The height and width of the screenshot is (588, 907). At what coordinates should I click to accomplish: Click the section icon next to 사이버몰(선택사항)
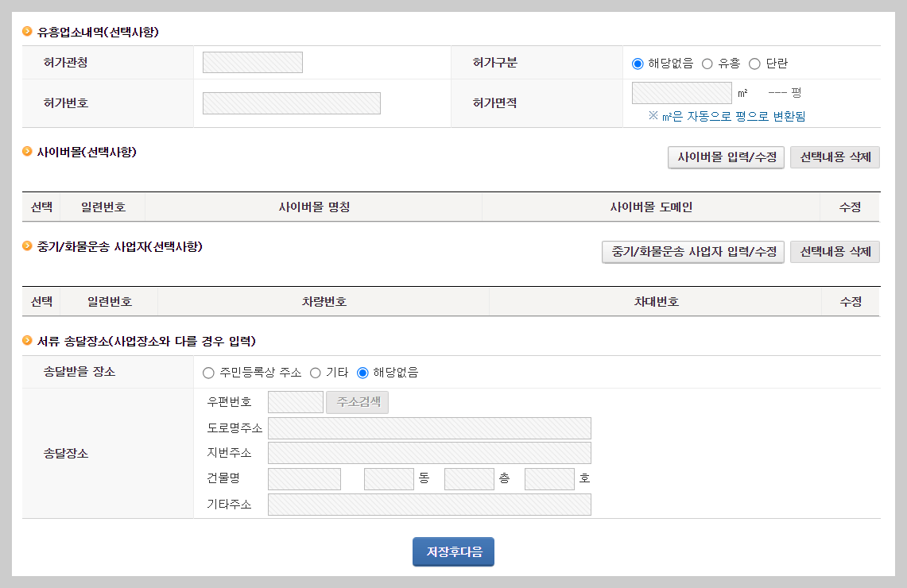pyautogui.click(x=25, y=151)
